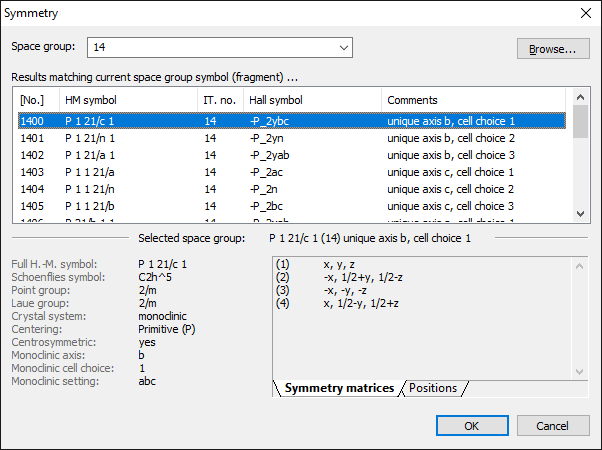Screen dimensions: 602x450
Task: Sort by the [No.] column header
Action: click(36, 101)
